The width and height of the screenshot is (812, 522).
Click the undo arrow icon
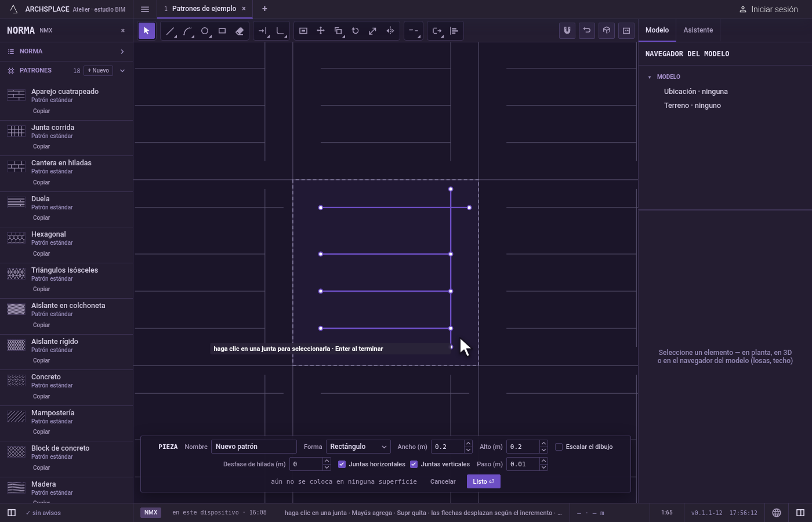click(x=587, y=31)
